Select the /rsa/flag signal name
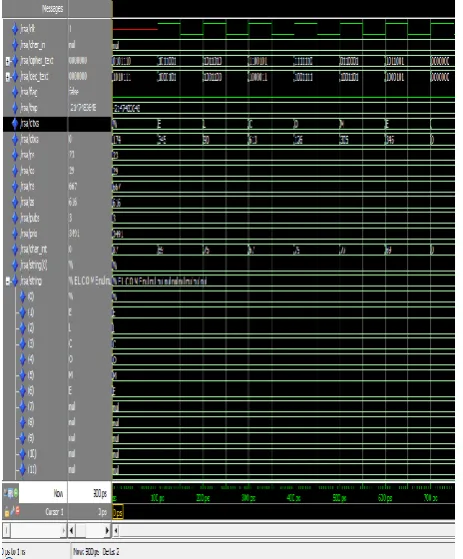463x559 pixels. 29,92
